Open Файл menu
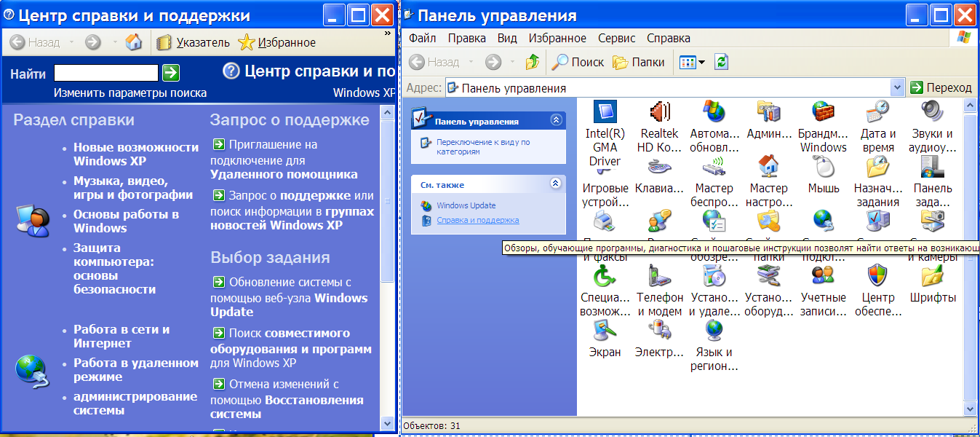Viewport: 980px width, 437px height. [x=423, y=38]
